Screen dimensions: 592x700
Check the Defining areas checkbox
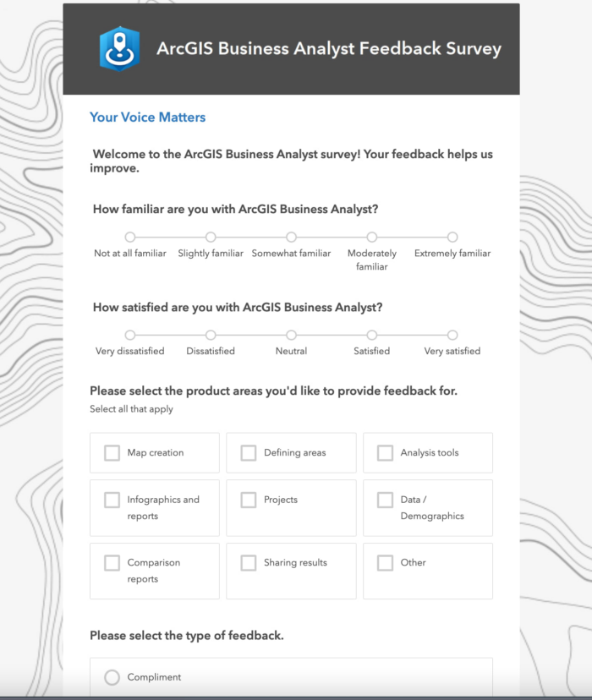(248, 452)
